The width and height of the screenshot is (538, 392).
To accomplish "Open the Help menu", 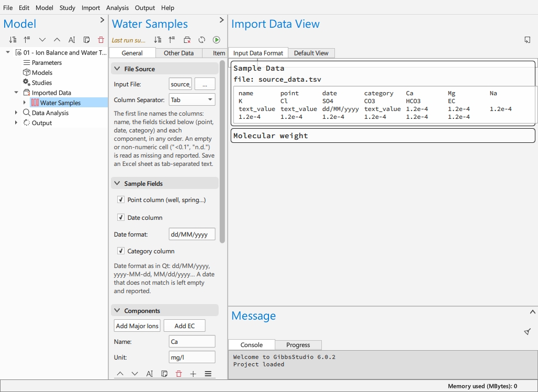I will pyautogui.click(x=168, y=7).
